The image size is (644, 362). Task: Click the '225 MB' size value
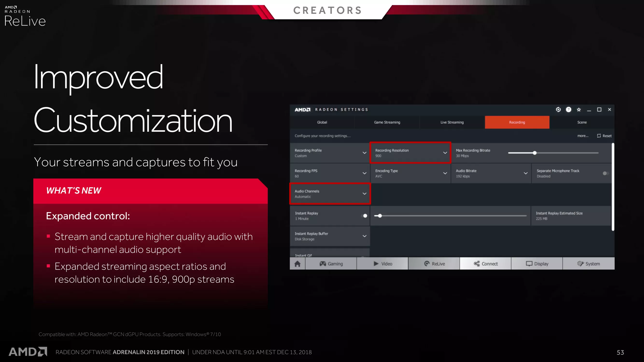pos(542,219)
